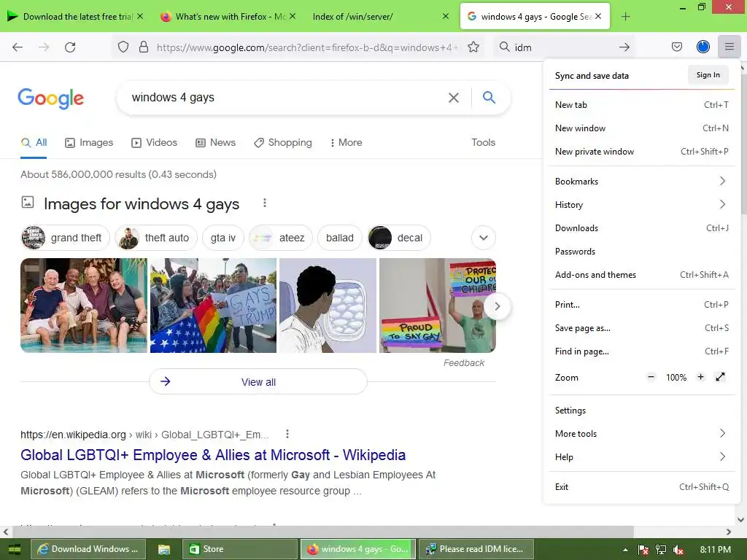Show hidden tray icons arrow
Viewport: 747px width, 560px height.
pyautogui.click(x=625, y=550)
